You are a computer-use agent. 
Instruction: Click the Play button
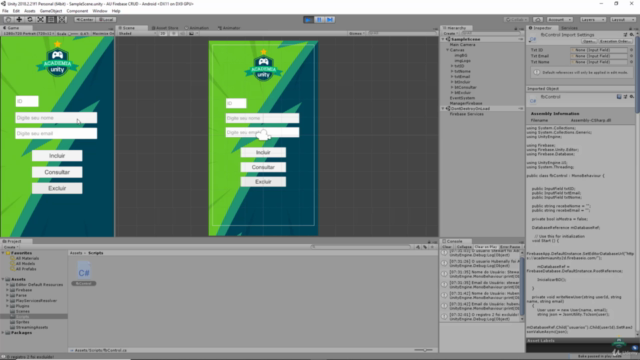point(309,20)
